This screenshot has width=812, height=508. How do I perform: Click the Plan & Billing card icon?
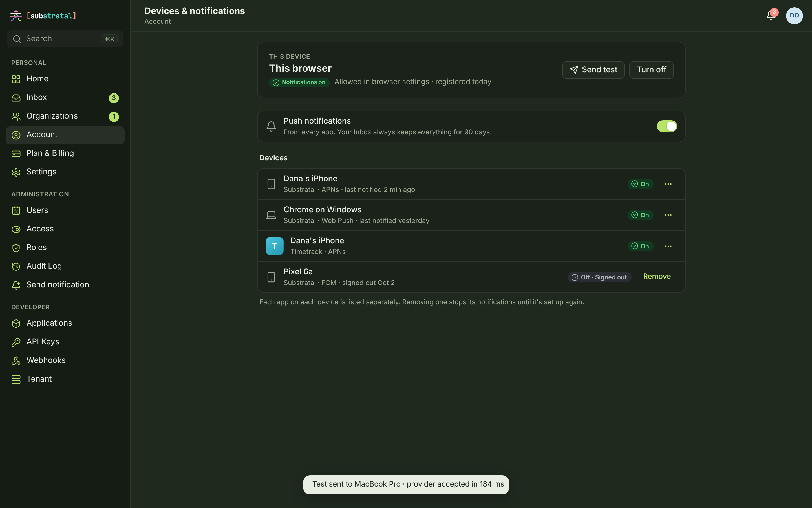click(16, 154)
